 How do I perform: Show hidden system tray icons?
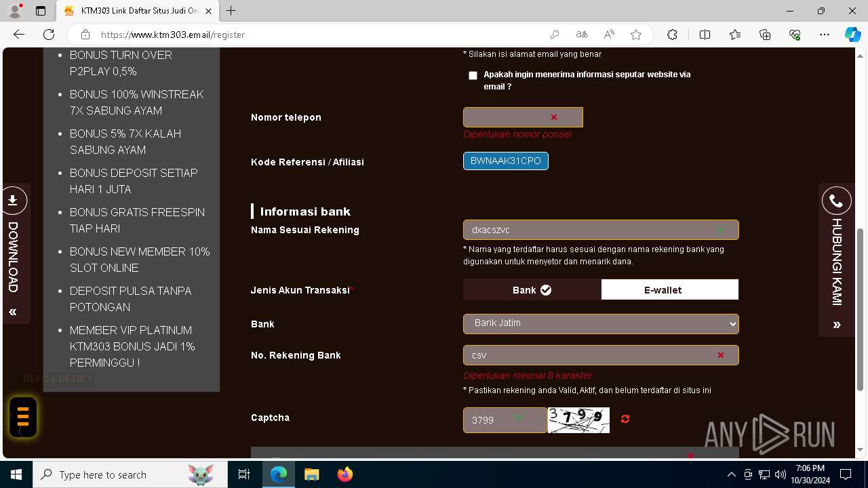click(x=731, y=474)
